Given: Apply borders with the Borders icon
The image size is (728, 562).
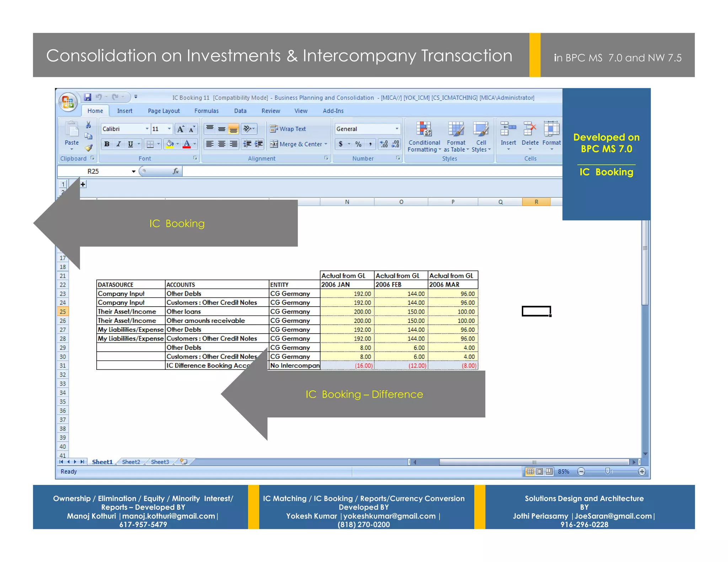Looking at the screenshot, I should (x=150, y=144).
